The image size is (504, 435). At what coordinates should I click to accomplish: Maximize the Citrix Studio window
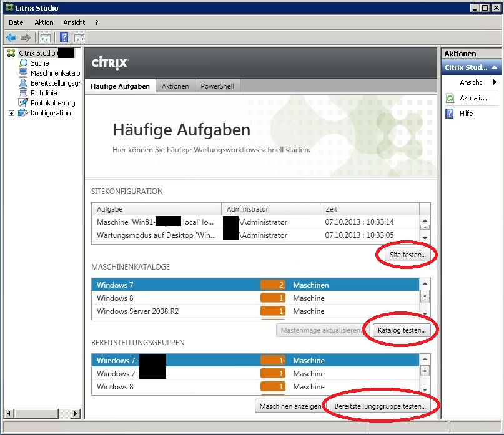(x=485, y=7)
